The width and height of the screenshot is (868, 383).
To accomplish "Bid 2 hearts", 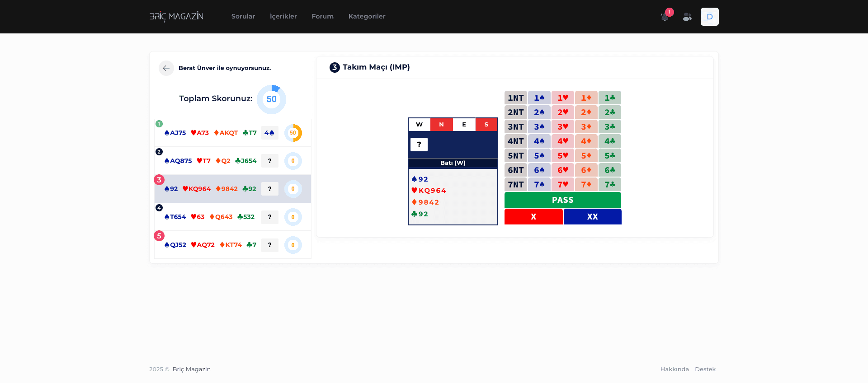I will click(x=563, y=112).
